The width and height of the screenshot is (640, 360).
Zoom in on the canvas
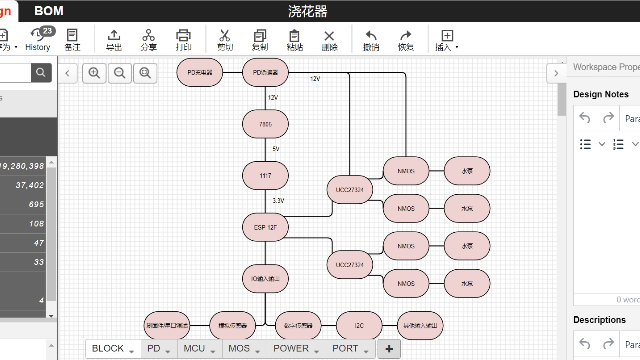click(94, 73)
